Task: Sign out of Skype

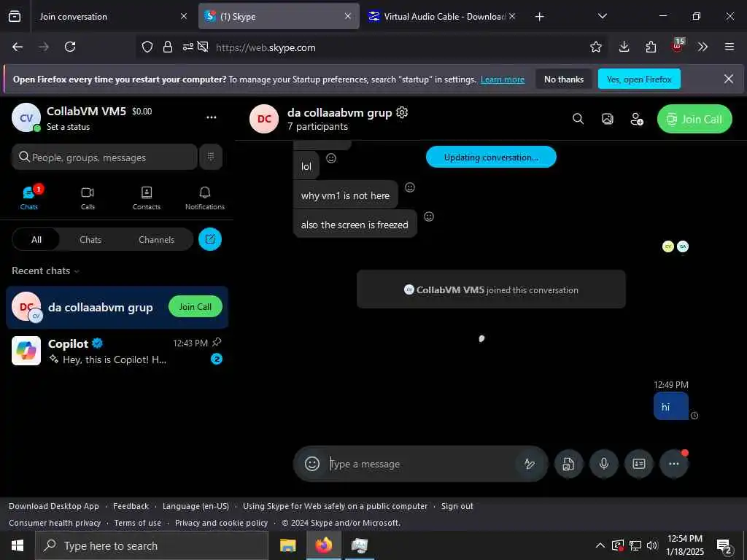Action: [457, 506]
